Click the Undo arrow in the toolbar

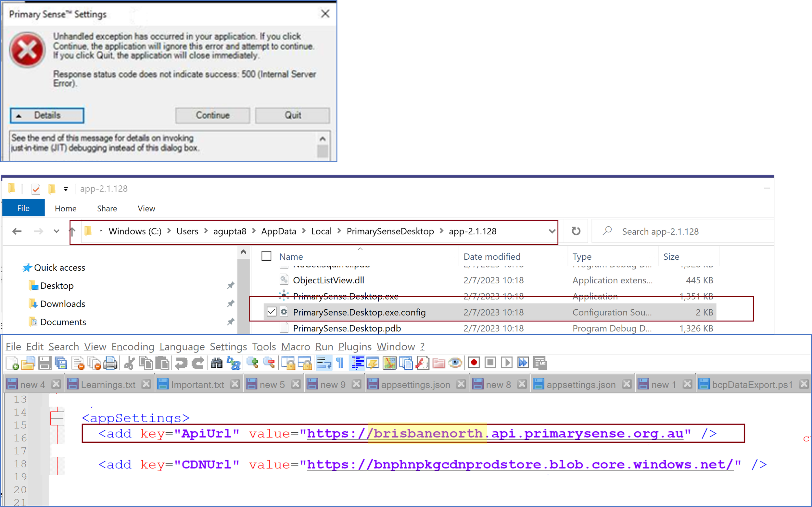182,363
